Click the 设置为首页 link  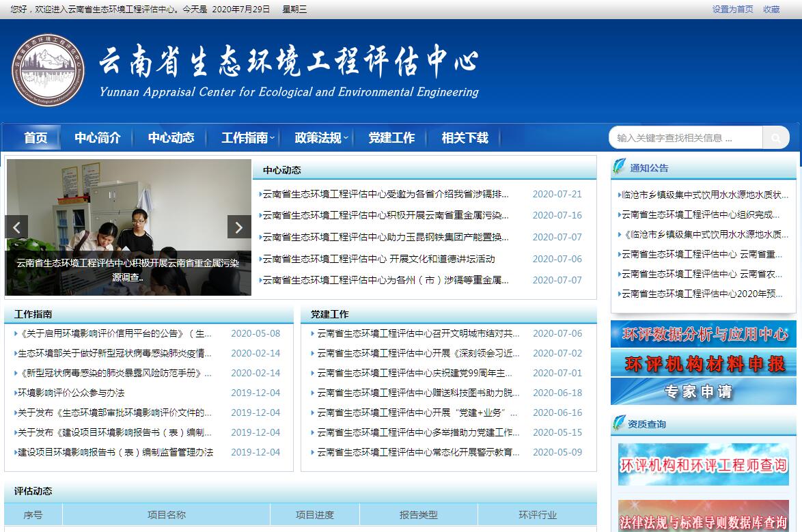732,10
